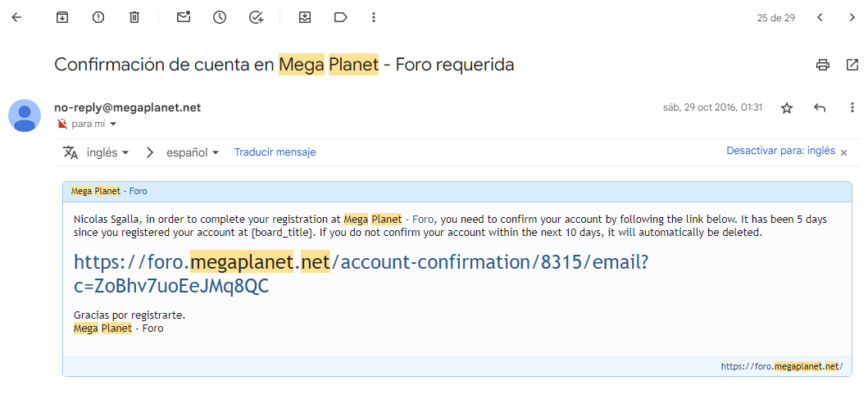The width and height of the screenshot is (868, 399).
Task: Reply using the arrow icon
Action: [x=820, y=108]
